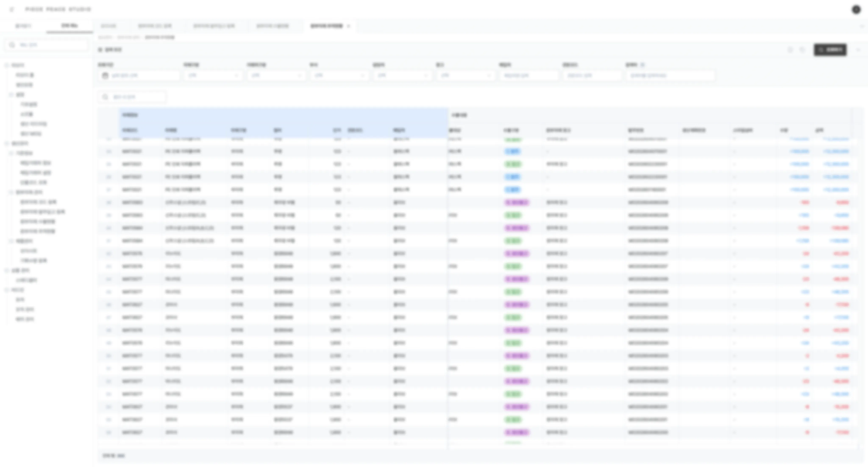Image resolution: width=868 pixels, height=467 pixels.
Task: Open the tab overflow chevron at far right of tab strip
Action: [862, 26]
